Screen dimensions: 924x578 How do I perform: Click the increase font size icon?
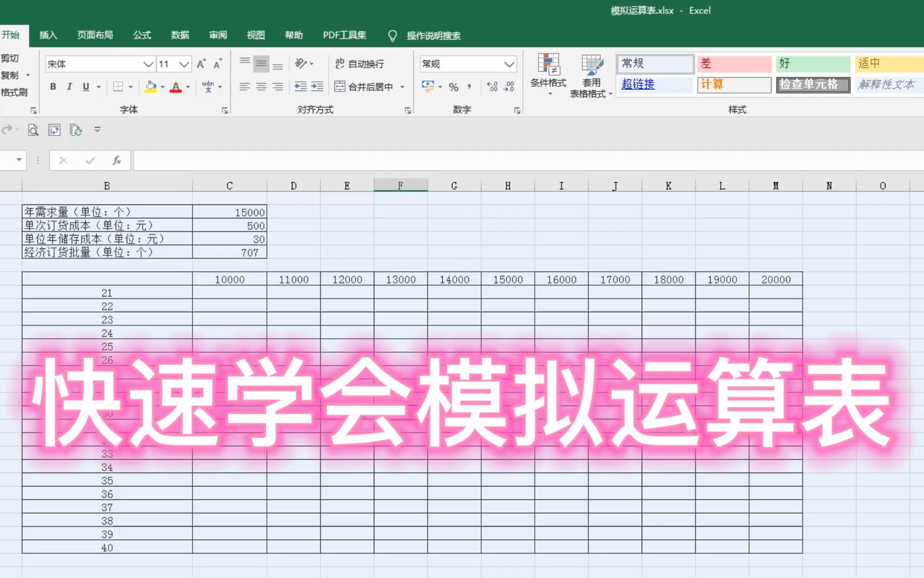(x=201, y=64)
